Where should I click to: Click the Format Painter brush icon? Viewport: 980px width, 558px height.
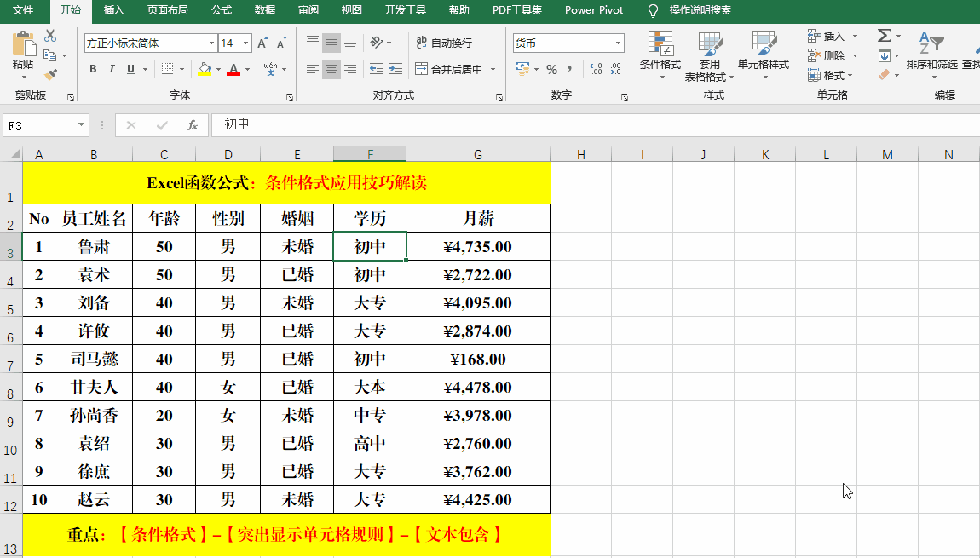[x=50, y=75]
